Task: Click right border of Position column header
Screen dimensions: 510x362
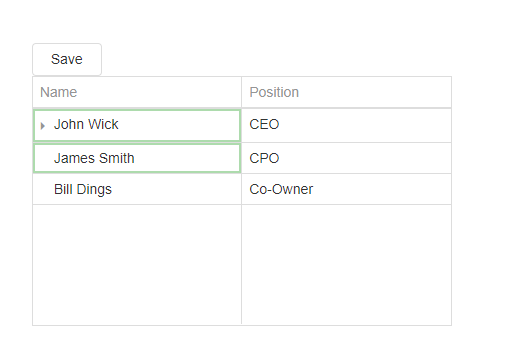Action: tap(451, 92)
